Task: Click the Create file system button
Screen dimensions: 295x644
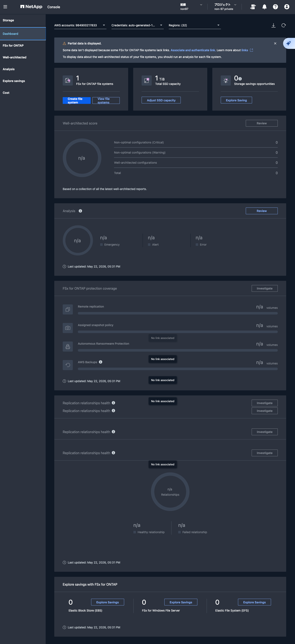Action: click(77, 100)
